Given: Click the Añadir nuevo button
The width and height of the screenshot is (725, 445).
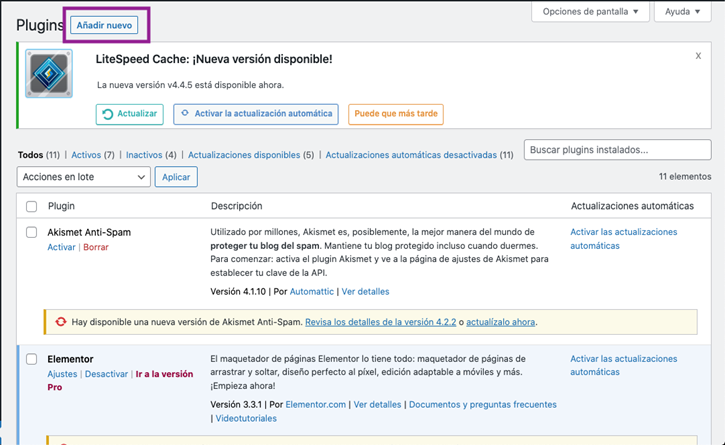Looking at the screenshot, I should [x=104, y=25].
